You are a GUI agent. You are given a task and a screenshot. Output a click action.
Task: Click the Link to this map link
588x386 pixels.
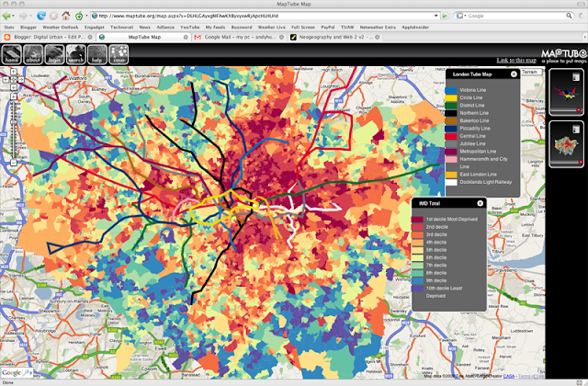pos(516,60)
